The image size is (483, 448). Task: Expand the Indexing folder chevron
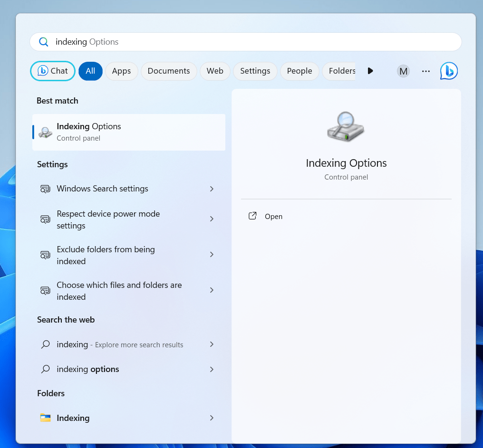point(212,418)
